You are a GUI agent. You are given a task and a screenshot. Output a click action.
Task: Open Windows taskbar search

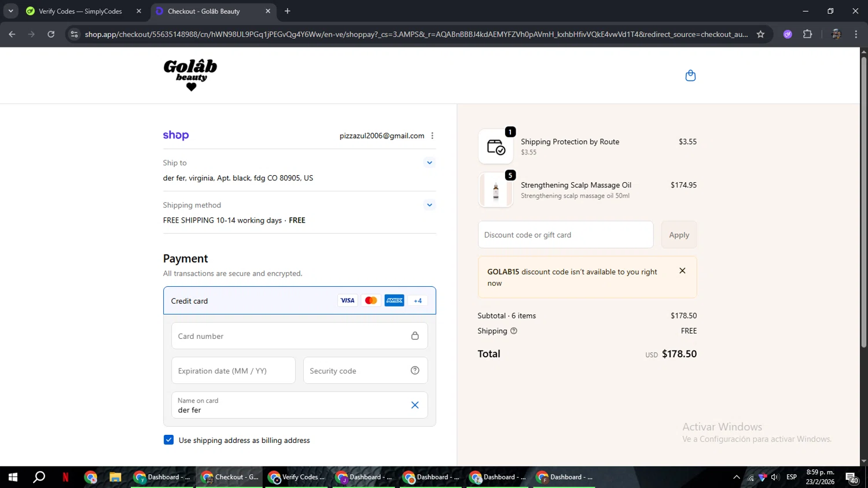click(39, 477)
